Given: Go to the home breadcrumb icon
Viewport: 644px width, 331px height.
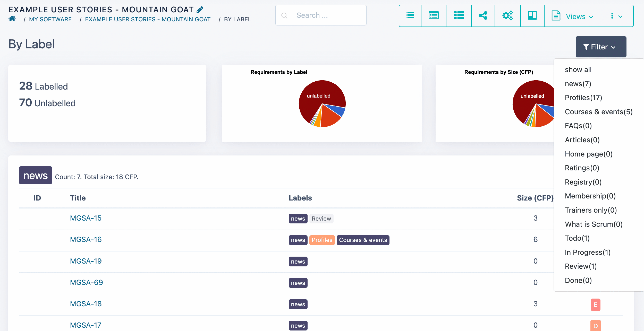Looking at the screenshot, I should 12,19.
